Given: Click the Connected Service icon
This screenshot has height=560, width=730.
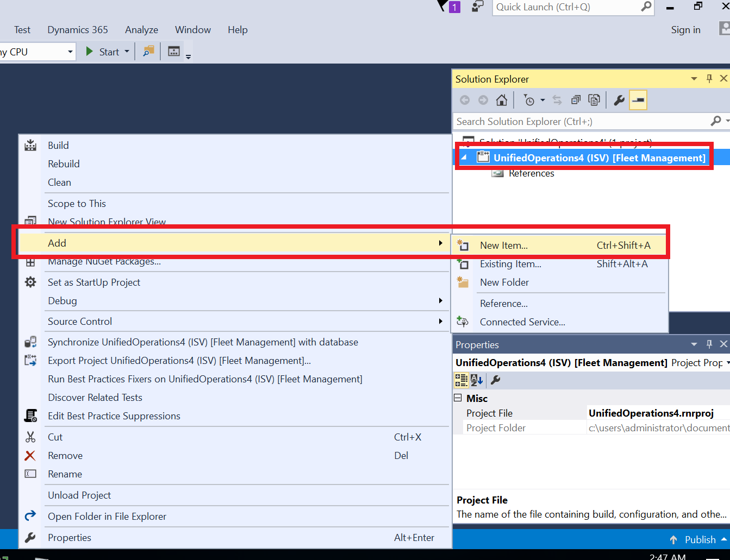Looking at the screenshot, I should click(463, 322).
